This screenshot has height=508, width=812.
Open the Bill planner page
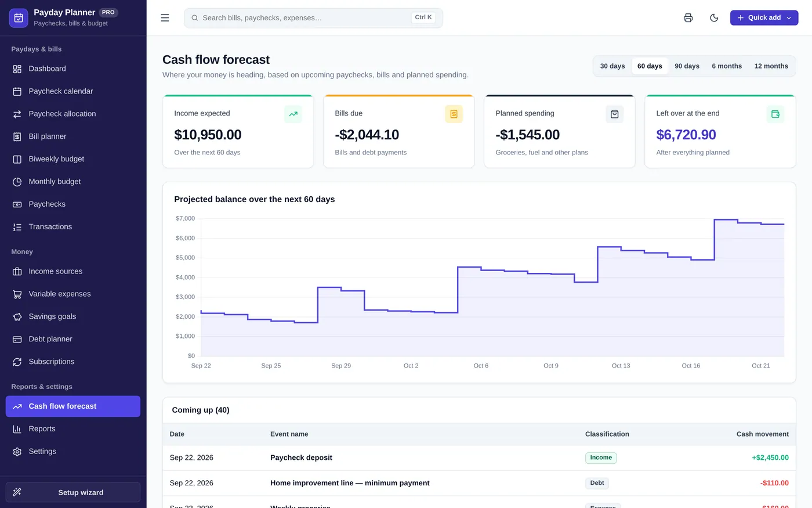pyautogui.click(x=73, y=136)
